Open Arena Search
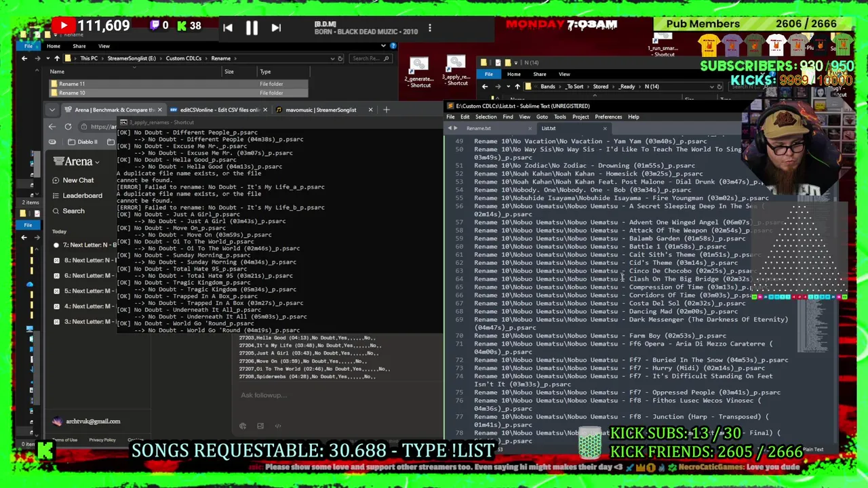Image resolution: width=868 pixels, height=488 pixels. pos(68,211)
